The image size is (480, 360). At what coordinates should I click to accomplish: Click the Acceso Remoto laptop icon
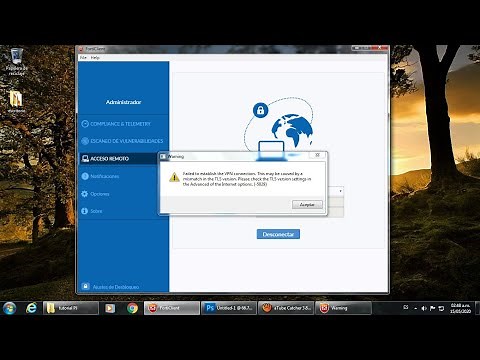[x=85, y=159]
